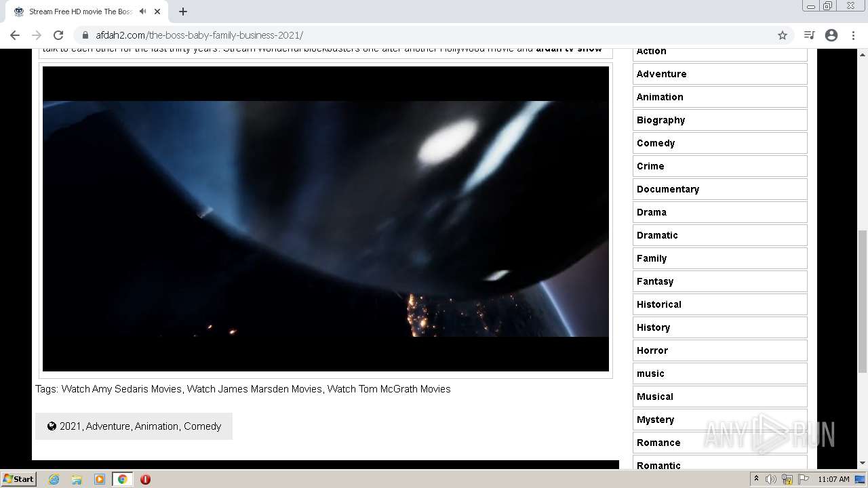Open the Historical genre category
This screenshot has width=868, height=488.
719,304
